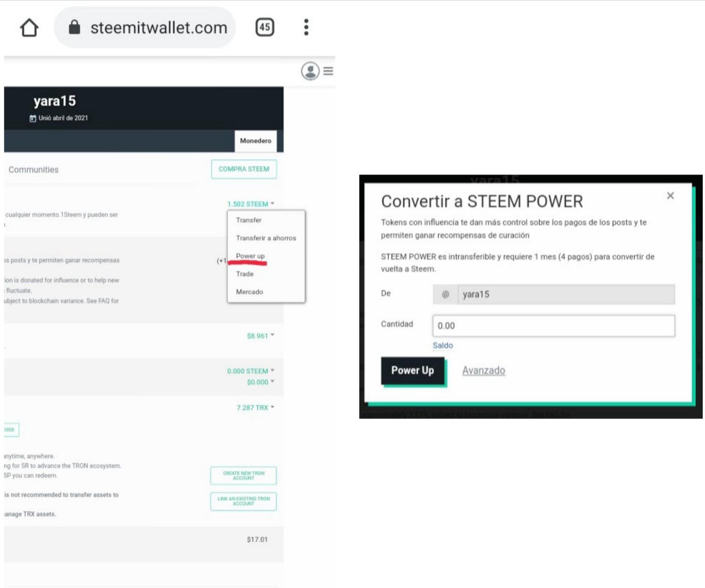Open the Communities link
Image resolution: width=705 pixels, height=588 pixels.
click(34, 170)
